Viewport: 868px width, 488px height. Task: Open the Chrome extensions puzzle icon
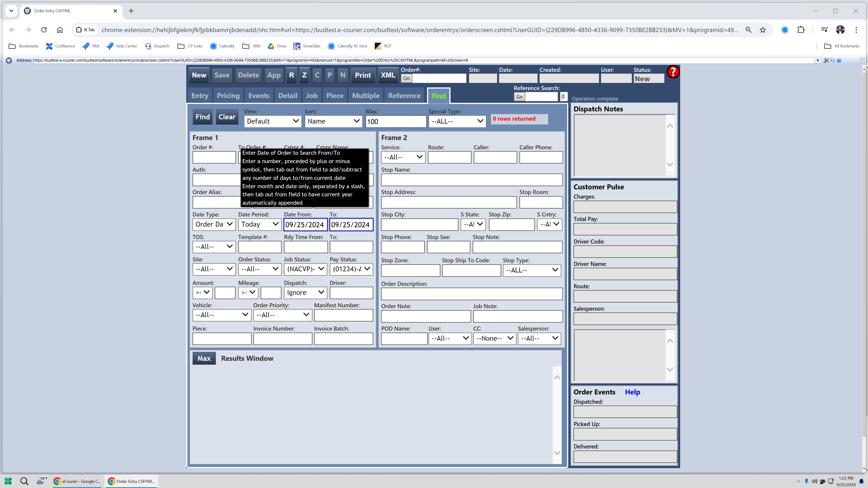801,30
